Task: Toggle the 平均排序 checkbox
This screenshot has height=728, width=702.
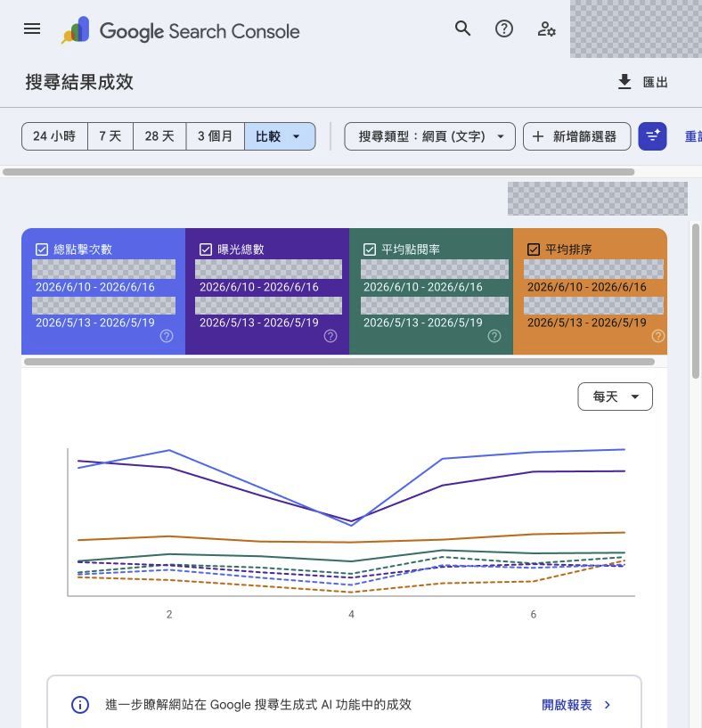Action: point(534,249)
